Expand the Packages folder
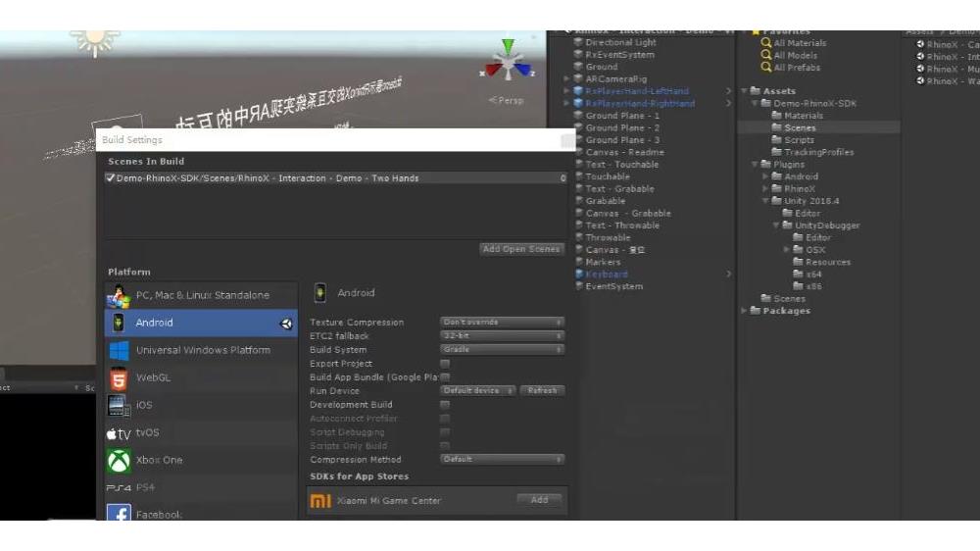Viewport: 980px width, 551px height. click(744, 311)
